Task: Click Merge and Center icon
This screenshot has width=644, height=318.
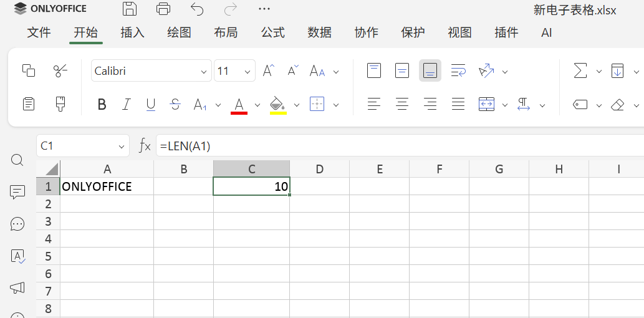Action: [x=486, y=104]
